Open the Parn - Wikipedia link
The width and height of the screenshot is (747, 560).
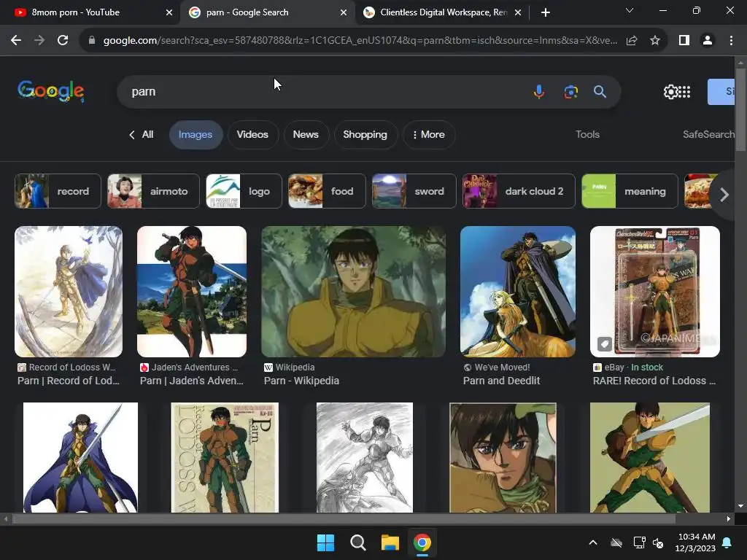(x=301, y=381)
